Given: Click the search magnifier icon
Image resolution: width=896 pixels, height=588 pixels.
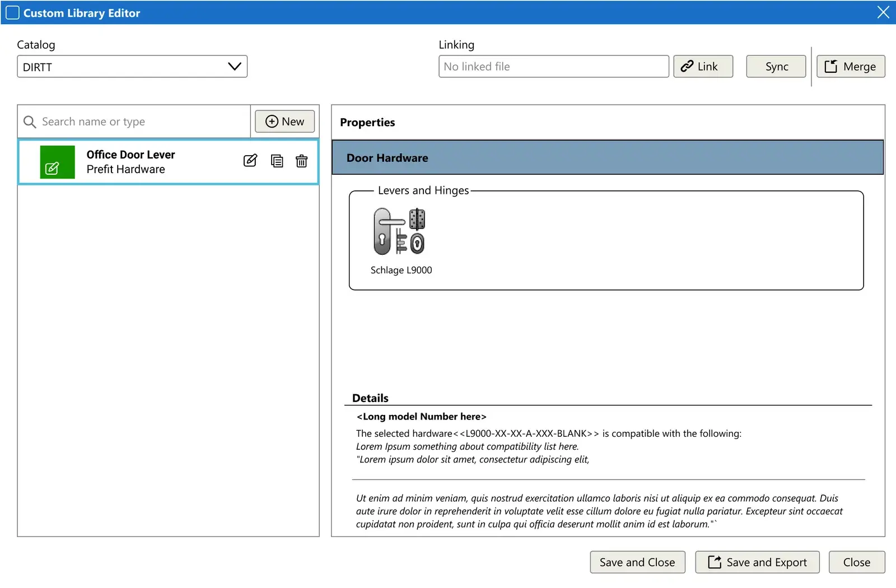Looking at the screenshot, I should click(x=30, y=122).
